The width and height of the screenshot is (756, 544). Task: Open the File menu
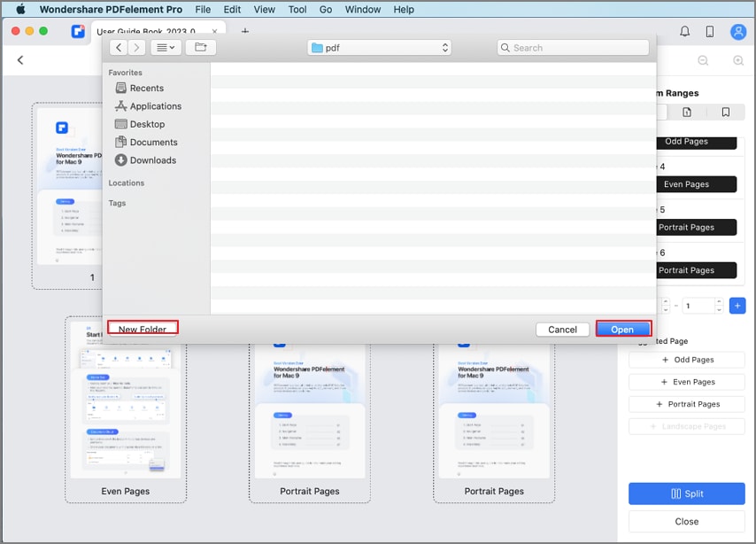click(203, 9)
